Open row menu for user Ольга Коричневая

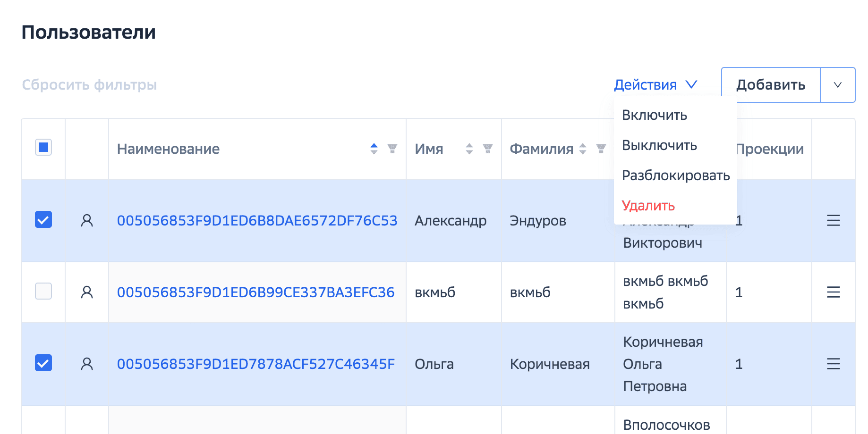coord(833,364)
